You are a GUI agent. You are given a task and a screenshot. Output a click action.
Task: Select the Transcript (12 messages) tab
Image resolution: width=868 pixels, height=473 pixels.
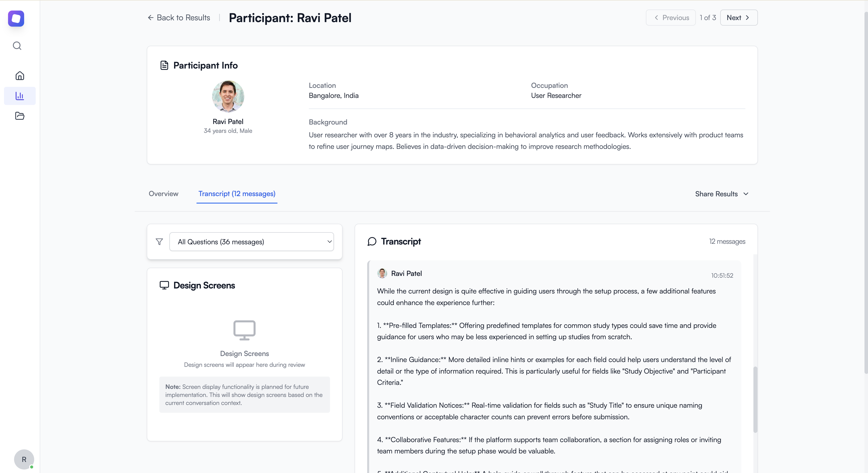[x=237, y=194]
